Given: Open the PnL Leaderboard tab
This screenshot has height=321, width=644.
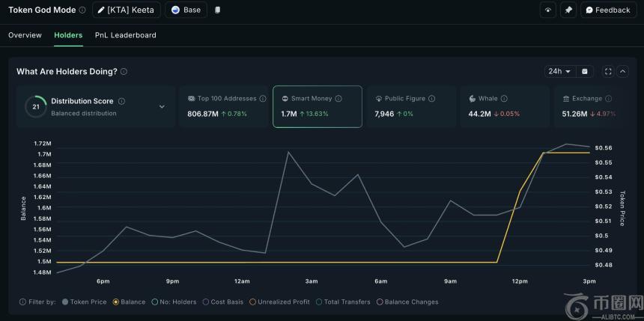Looking at the screenshot, I should [x=125, y=35].
